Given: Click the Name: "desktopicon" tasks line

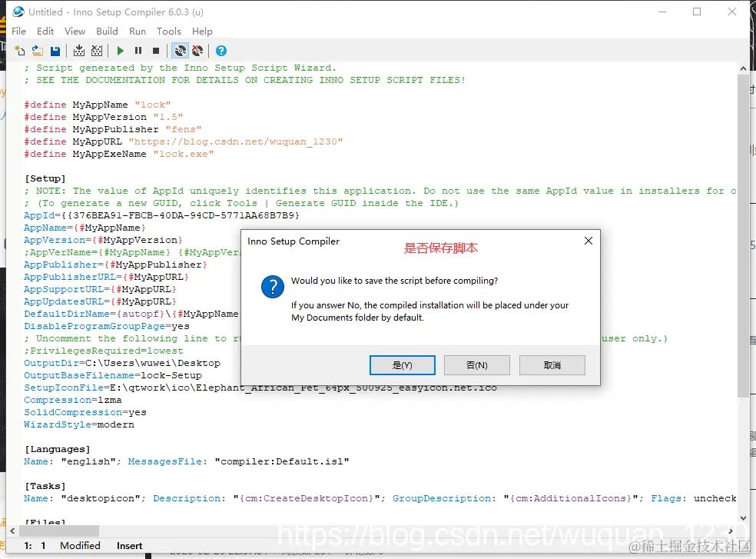Looking at the screenshot, I should click(x=380, y=499).
